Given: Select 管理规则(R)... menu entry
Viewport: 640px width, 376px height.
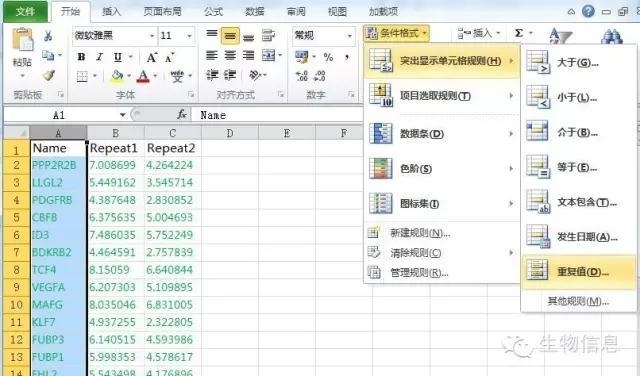Looking at the screenshot, I should coord(442,272).
